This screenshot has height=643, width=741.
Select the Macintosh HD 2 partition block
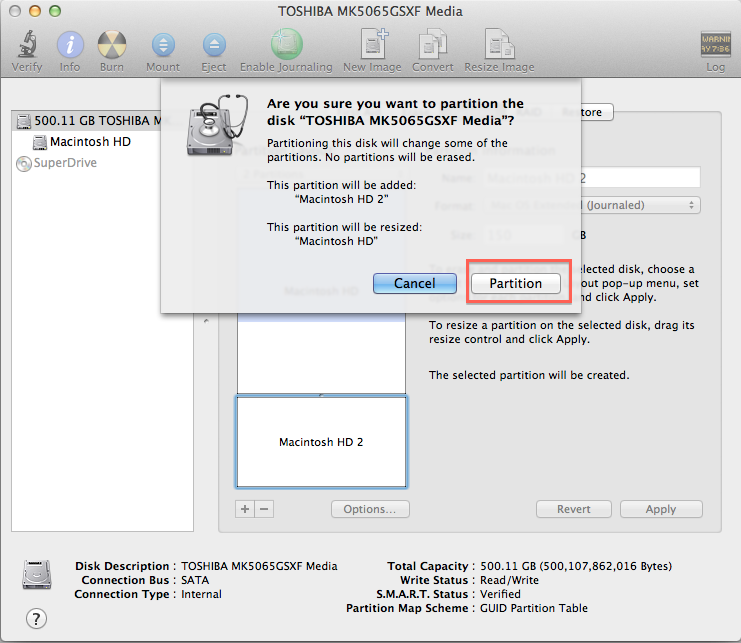(321, 441)
